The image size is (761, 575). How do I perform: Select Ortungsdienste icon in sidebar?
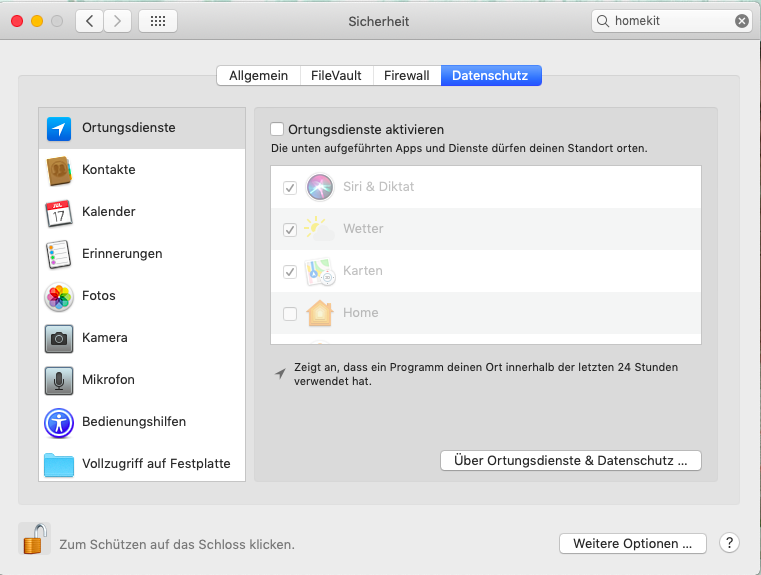(59, 129)
